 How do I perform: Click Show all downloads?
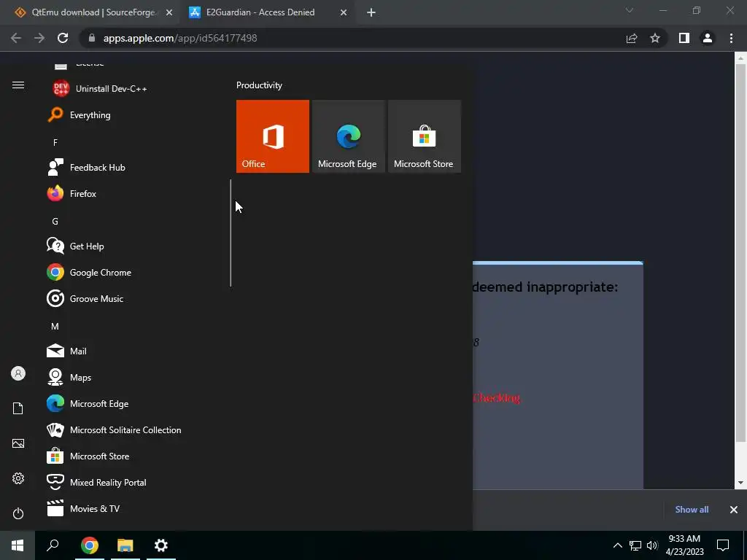pos(692,510)
